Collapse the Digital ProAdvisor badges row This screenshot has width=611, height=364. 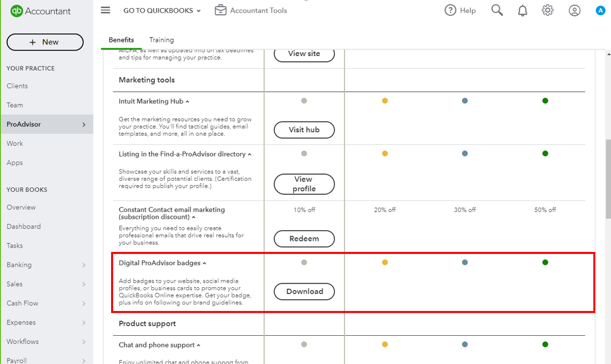tap(204, 263)
